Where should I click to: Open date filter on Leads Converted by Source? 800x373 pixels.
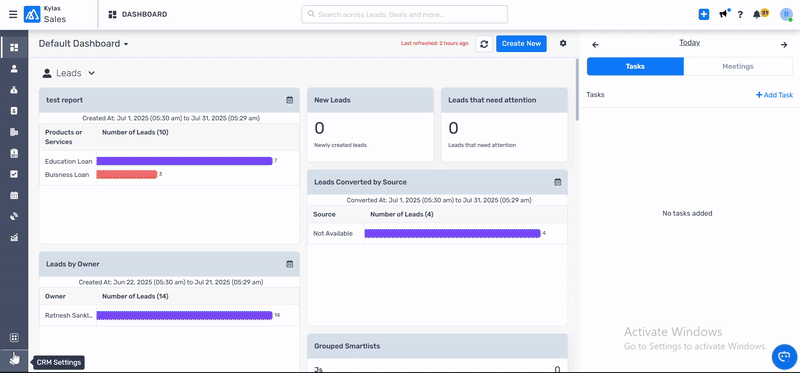[558, 182]
